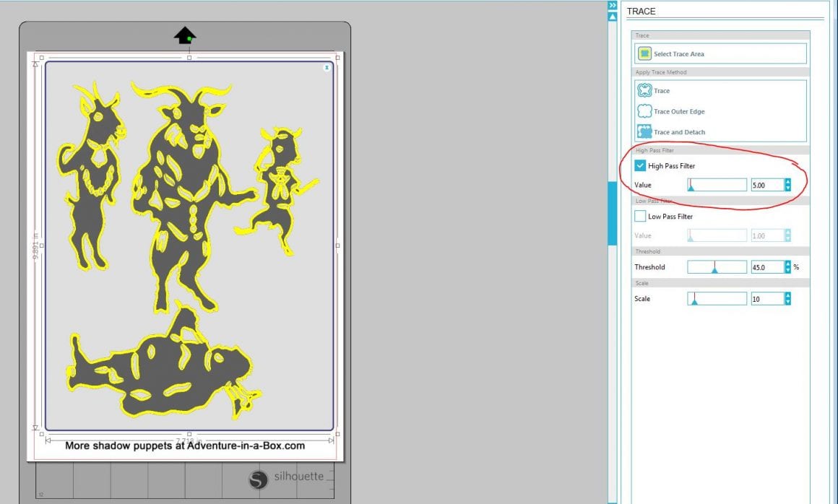Select the Trace and Detach icon
The width and height of the screenshot is (838, 504).
click(x=645, y=131)
